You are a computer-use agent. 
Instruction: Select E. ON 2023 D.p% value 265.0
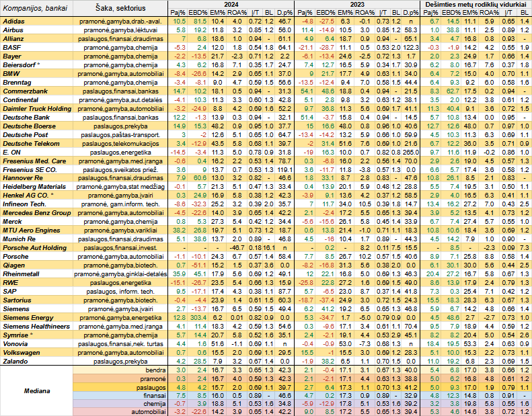click(x=411, y=153)
